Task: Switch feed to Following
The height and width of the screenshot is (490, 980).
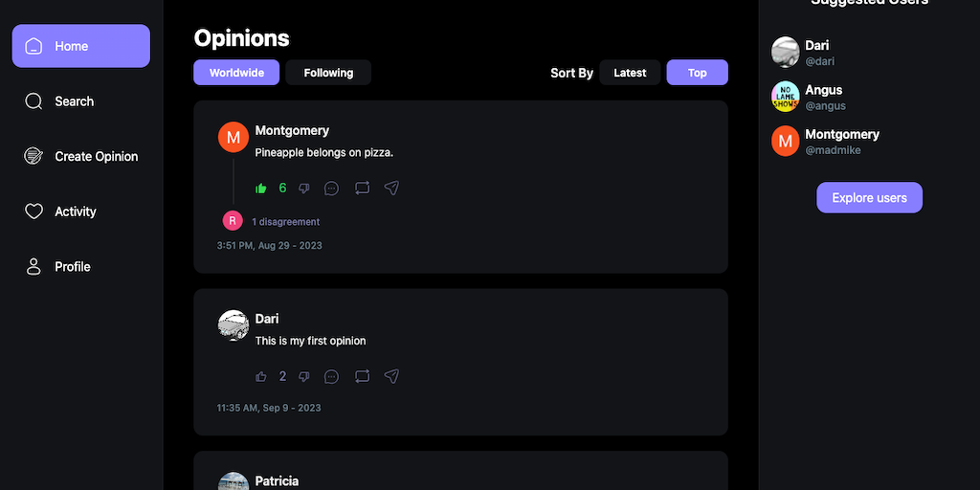Action: click(x=328, y=73)
